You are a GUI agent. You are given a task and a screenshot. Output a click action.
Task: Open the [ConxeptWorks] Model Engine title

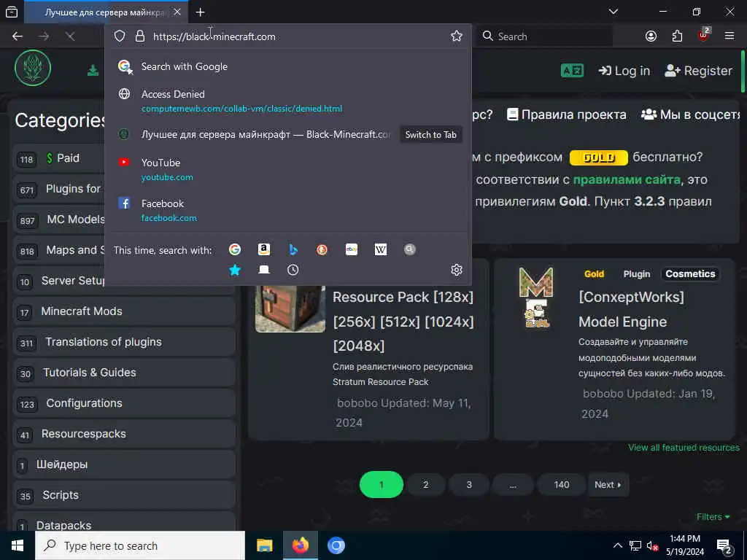click(x=631, y=309)
